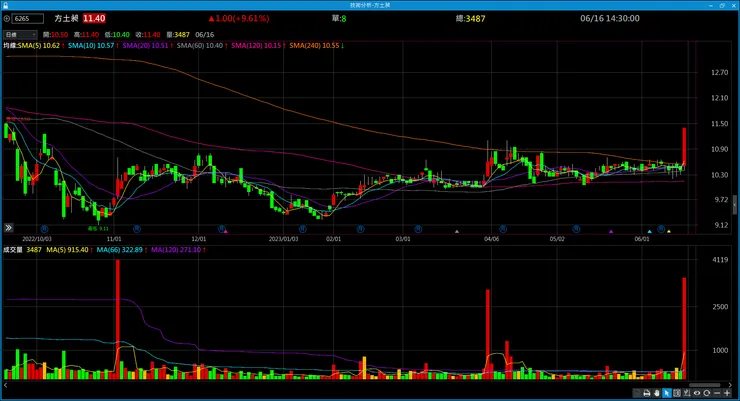This screenshot has height=401, width=740.
Task: Click the red 11.40 last price box
Action: click(x=94, y=18)
